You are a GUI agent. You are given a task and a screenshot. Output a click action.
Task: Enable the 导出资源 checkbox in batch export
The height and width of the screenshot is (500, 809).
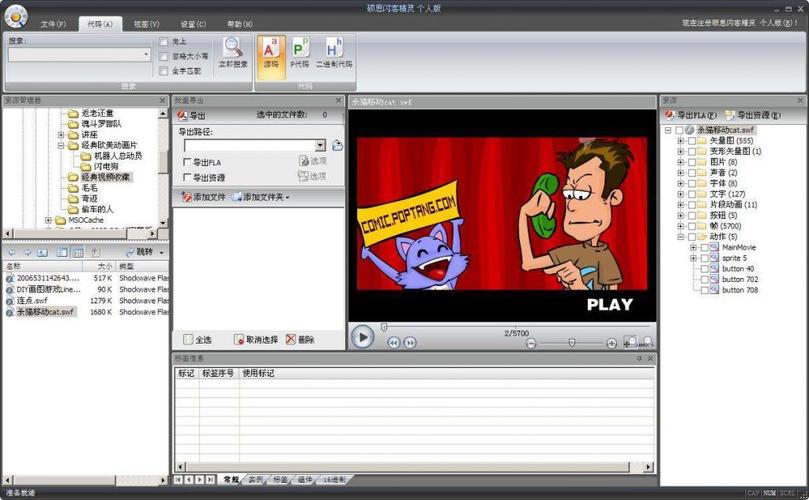click(187, 177)
